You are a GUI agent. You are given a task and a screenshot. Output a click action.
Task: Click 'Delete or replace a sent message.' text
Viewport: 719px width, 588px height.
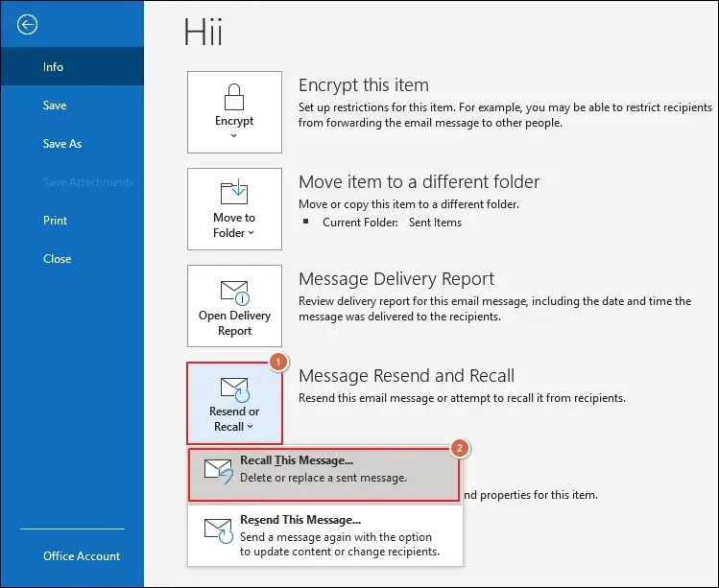324,478
